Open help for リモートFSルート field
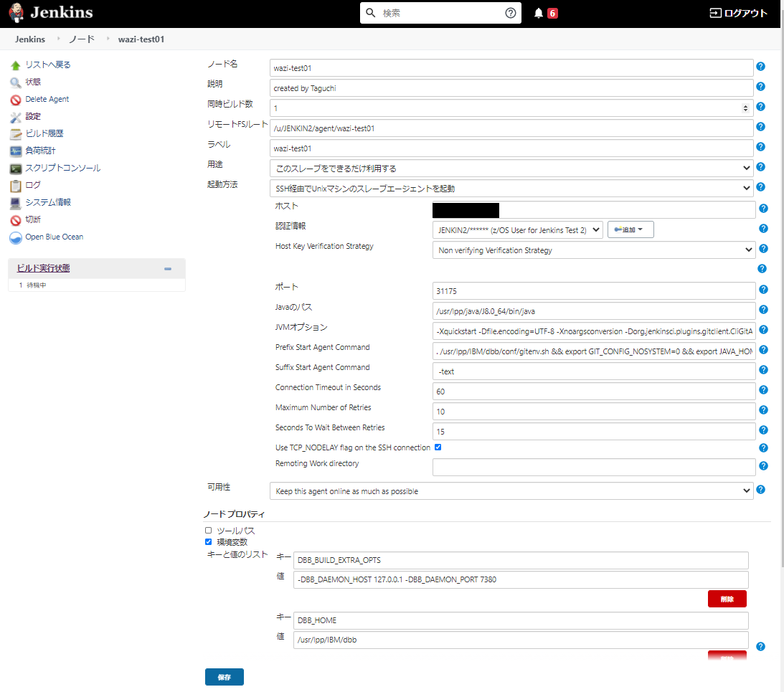784x692 pixels. point(760,126)
